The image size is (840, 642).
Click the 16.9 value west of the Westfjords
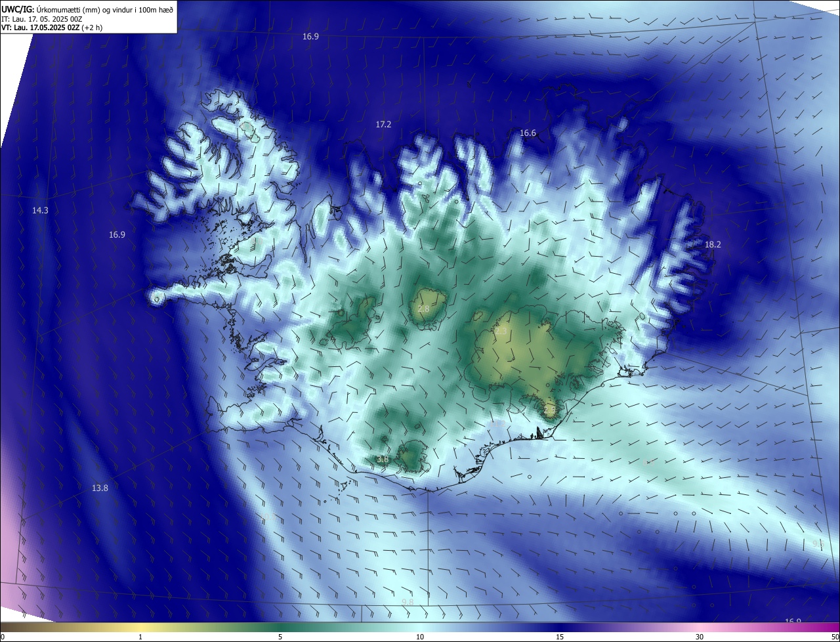(117, 234)
